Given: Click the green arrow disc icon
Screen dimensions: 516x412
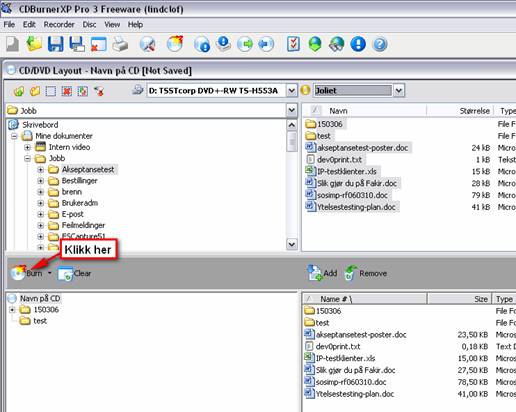Looking at the screenshot, I should 245,44.
